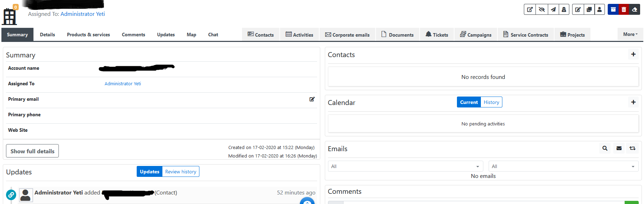
Task: Click the teal link icon in Updates feed
Action: 11,194
